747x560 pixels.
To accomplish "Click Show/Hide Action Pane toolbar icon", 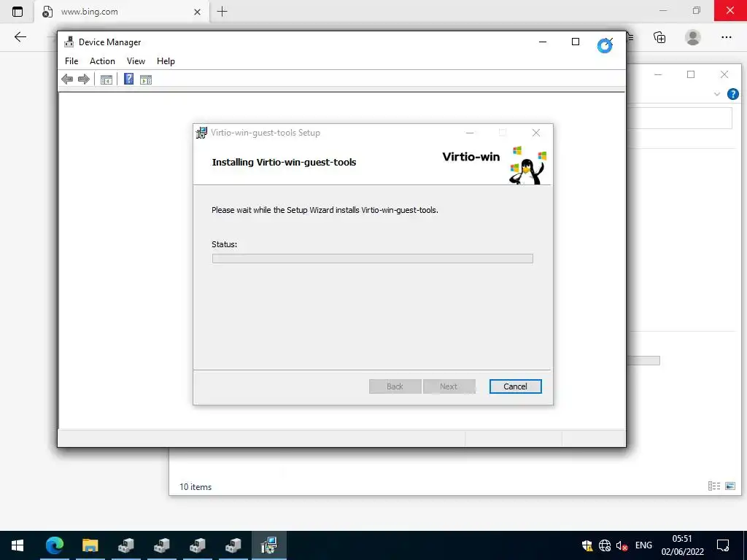I will tap(146, 79).
